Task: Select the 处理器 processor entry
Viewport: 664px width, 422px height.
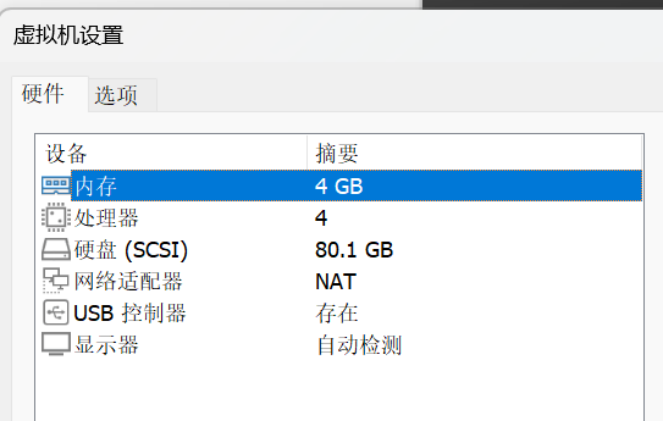Action: pyautogui.click(x=106, y=218)
